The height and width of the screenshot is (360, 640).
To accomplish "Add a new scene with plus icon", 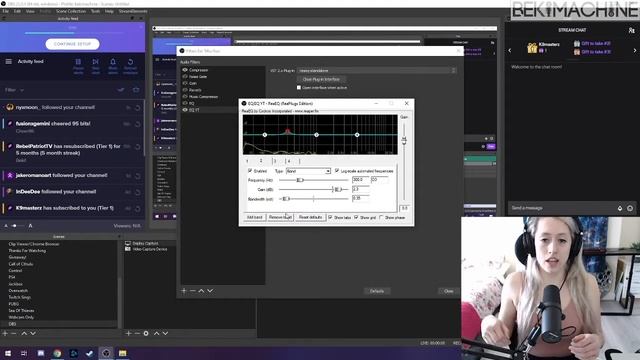I will click(5, 333).
